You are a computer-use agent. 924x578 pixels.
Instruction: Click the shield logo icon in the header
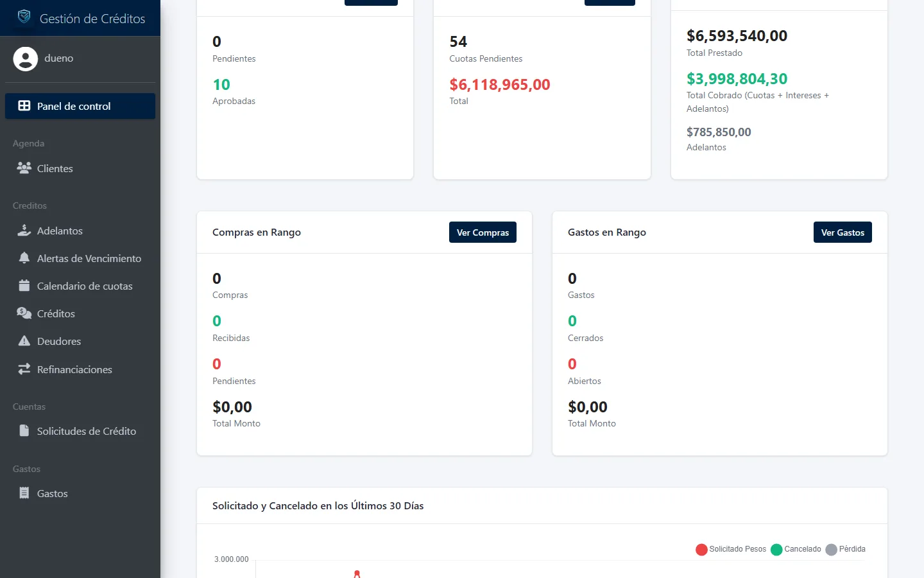click(x=24, y=17)
